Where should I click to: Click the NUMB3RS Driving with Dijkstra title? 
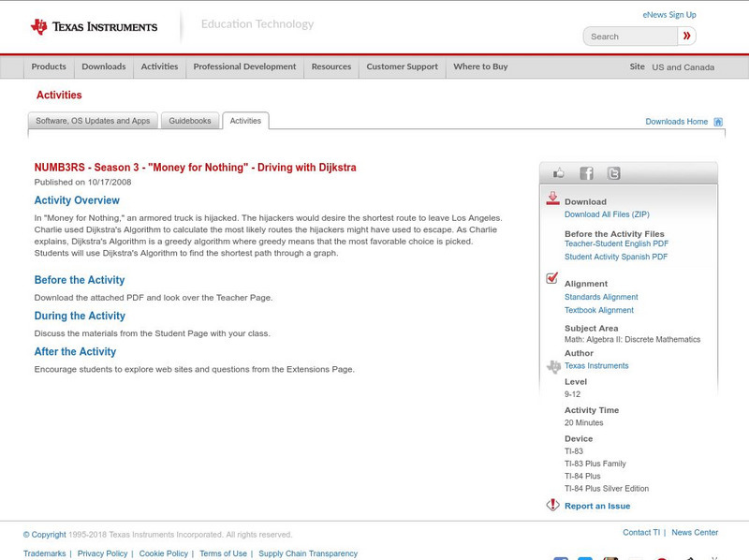(x=195, y=168)
